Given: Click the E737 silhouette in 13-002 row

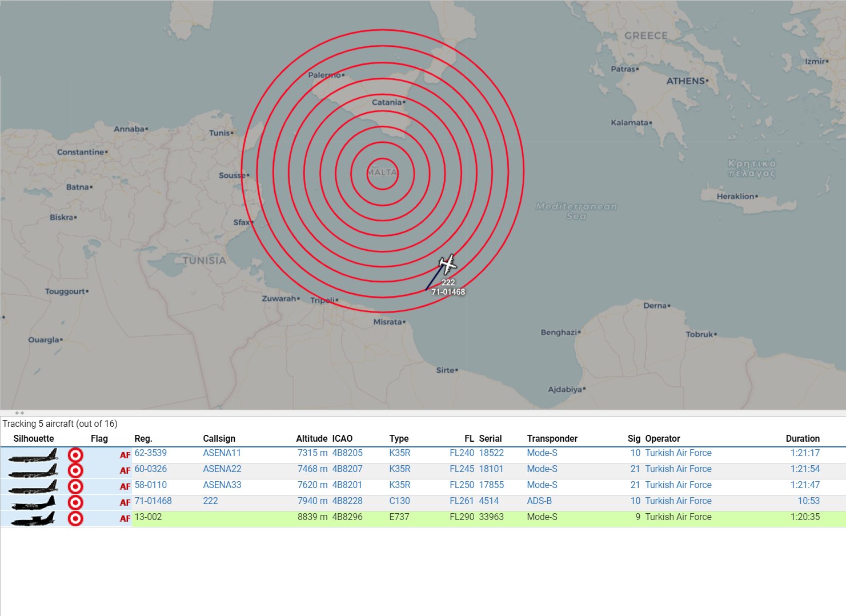Looking at the screenshot, I should 33,519.
